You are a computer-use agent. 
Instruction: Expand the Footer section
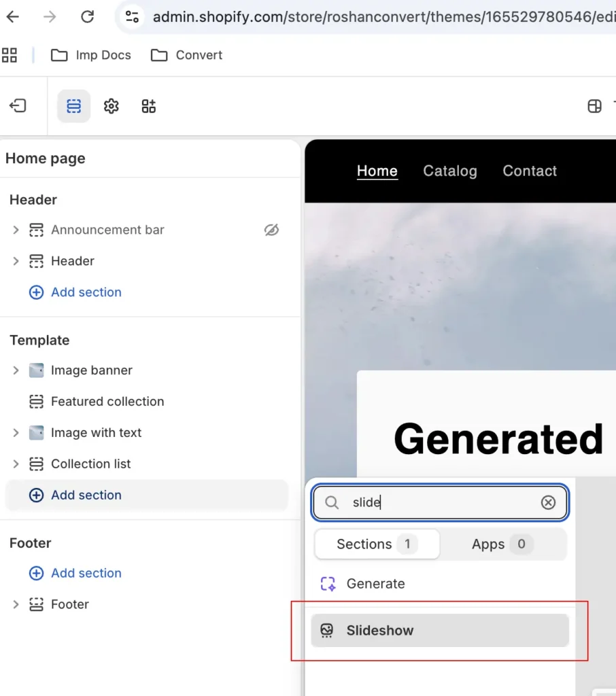pyautogui.click(x=16, y=604)
